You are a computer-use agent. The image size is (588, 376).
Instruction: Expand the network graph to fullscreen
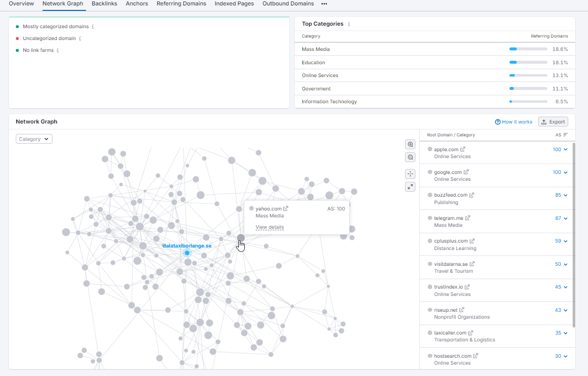pos(410,187)
